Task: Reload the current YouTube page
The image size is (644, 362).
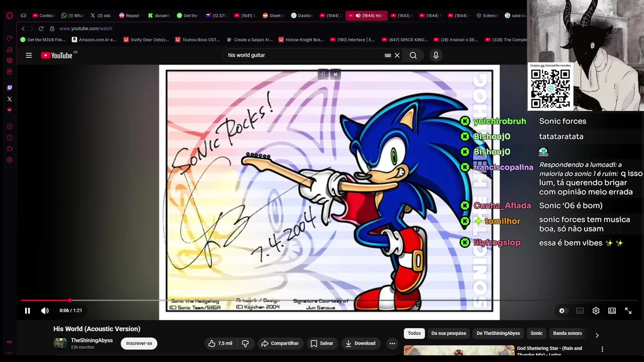Action: click(x=41, y=29)
